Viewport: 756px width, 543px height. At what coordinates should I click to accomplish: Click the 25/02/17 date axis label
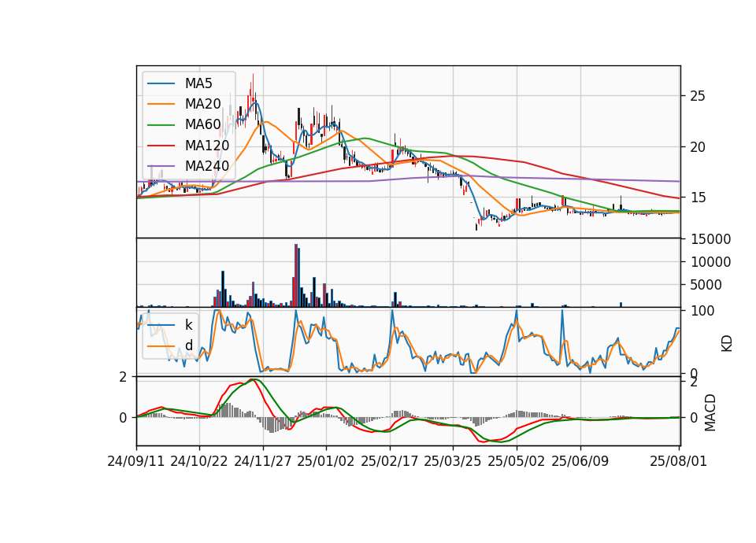click(390, 461)
